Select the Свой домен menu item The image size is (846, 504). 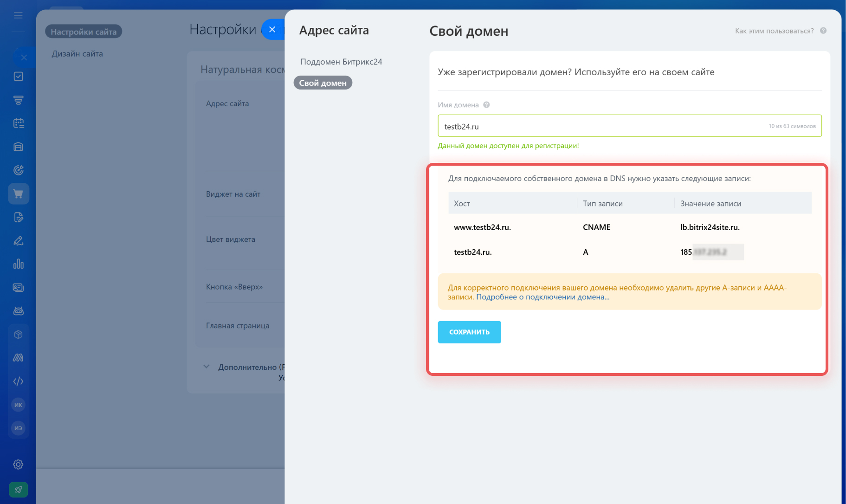tap(323, 83)
